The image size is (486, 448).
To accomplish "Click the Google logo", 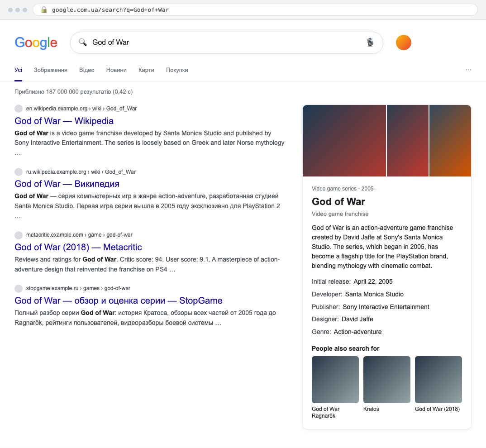I will point(36,43).
